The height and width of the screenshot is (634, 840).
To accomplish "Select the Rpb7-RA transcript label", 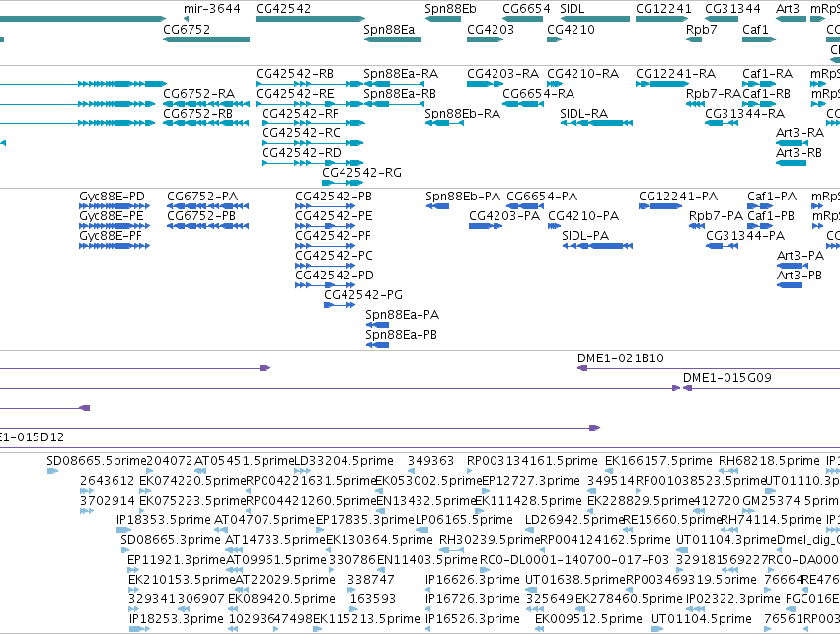I will tap(713, 93).
